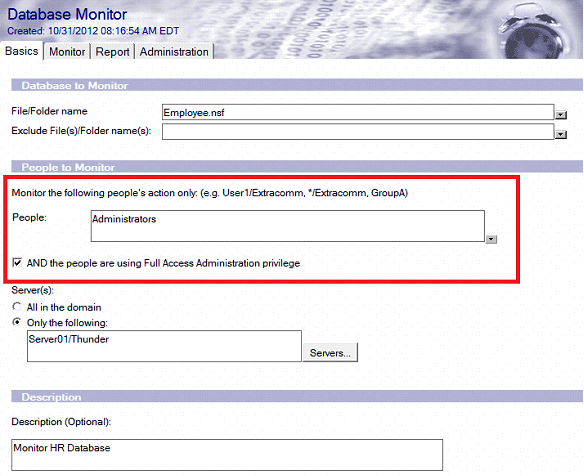The image size is (584, 476).
Task: Click the Servers... button
Action: 330,353
